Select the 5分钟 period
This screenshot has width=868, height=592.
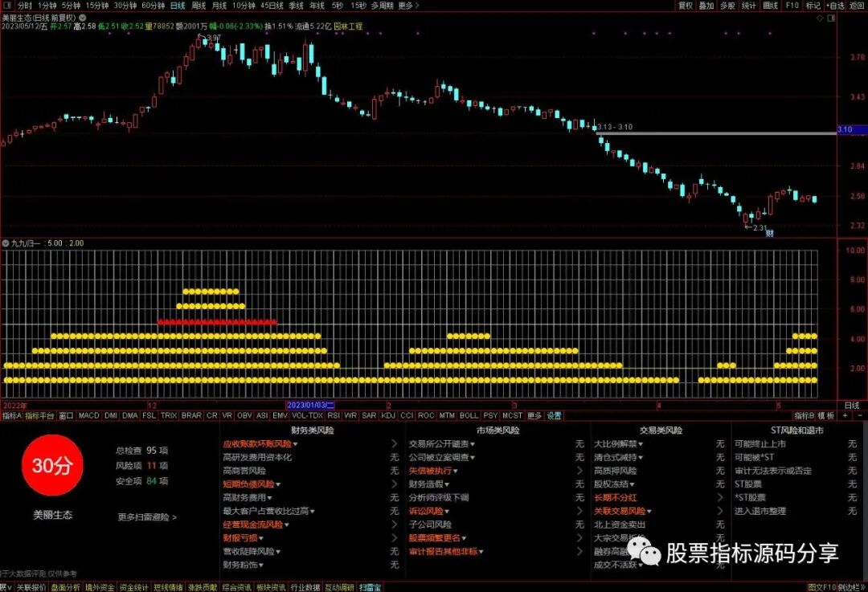71,6
